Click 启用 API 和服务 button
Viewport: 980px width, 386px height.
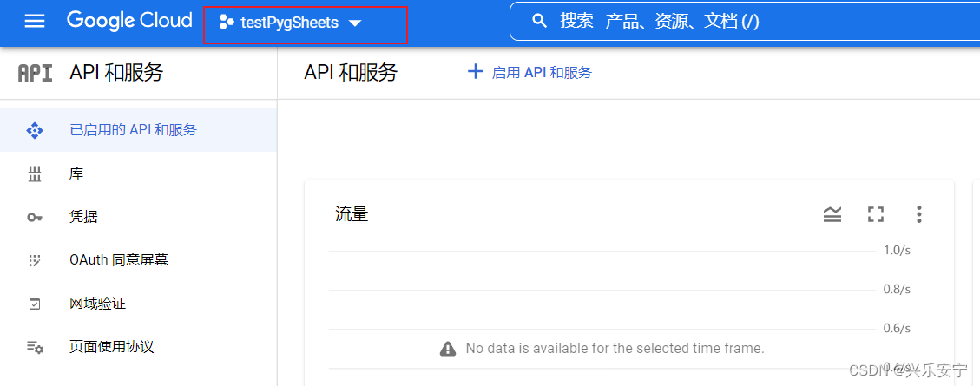tap(529, 73)
